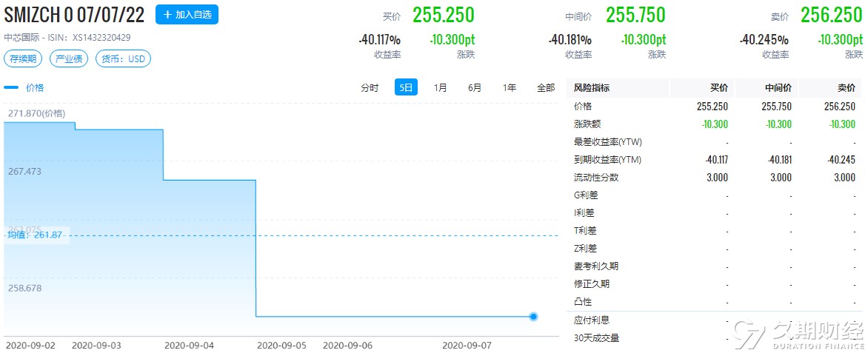Select the 分时 chart range tab
Image resolution: width=868 pixels, height=353 pixels.
coord(370,87)
